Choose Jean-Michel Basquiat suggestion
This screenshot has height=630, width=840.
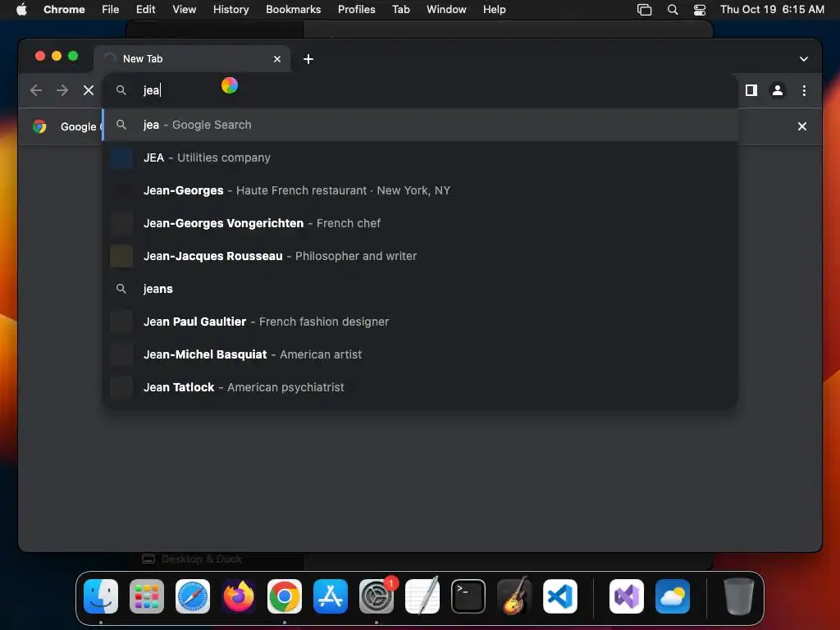point(421,354)
